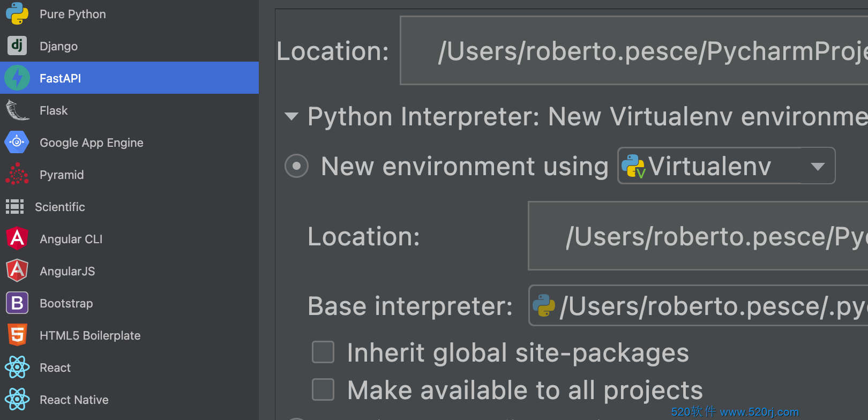Enable Inherit global site-packages checkbox
The width and height of the screenshot is (868, 420).
[323, 352]
